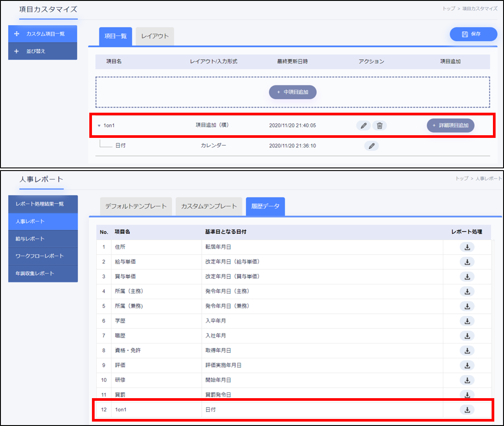Click the pencil edit icon for 1on1 row
The image size is (504, 426).
click(x=363, y=126)
